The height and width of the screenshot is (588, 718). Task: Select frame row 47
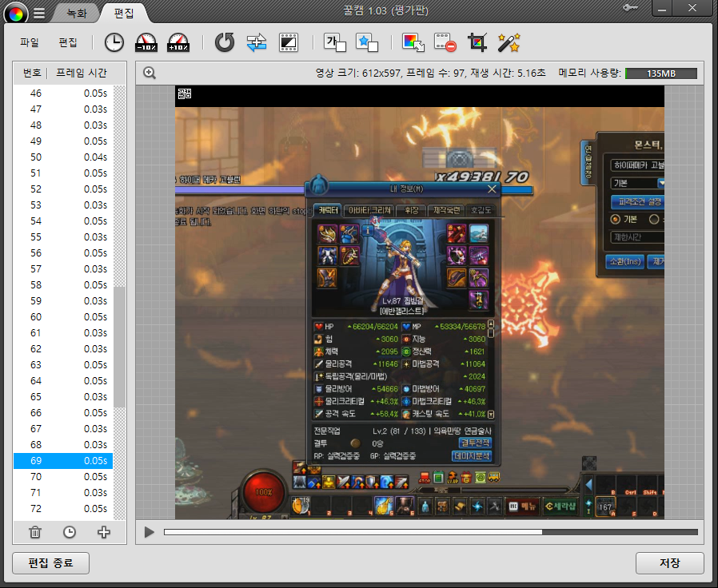click(63, 109)
